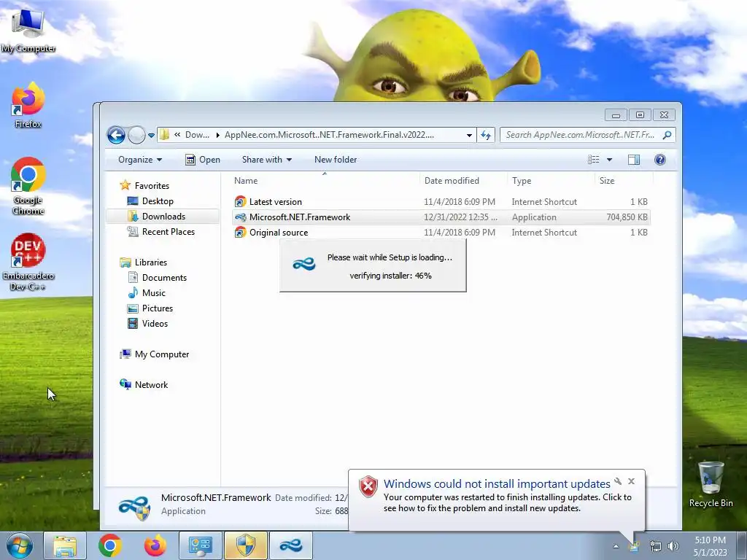Screen dimensions: 747x560
Task: Click 704,850 KB size cell
Action: click(x=627, y=217)
